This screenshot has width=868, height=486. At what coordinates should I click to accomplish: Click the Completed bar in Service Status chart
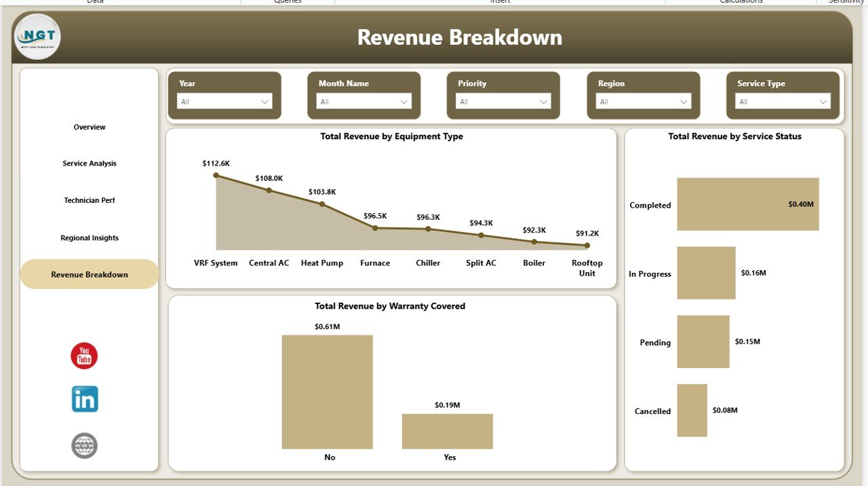[746, 204]
